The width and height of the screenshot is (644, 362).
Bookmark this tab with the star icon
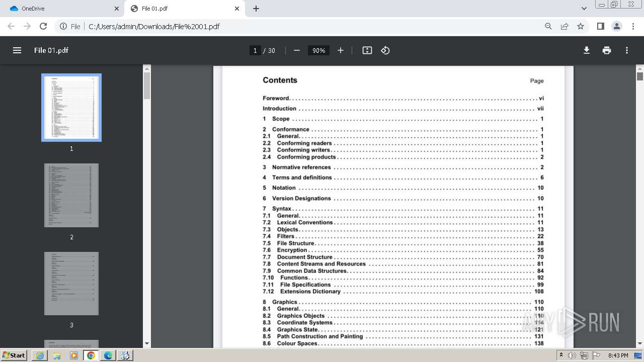pos(581,26)
